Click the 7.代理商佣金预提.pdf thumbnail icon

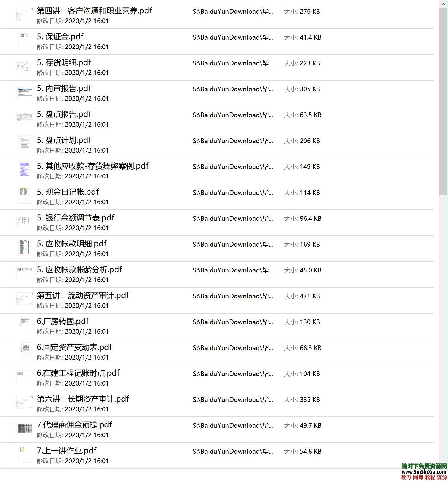point(24,428)
